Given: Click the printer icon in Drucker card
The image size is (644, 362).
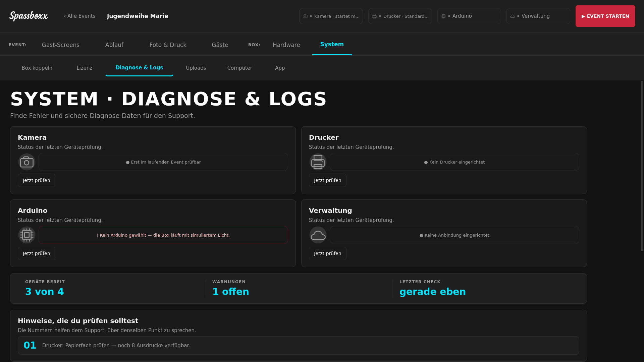Looking at the screenshot, I should coord(318,162).
